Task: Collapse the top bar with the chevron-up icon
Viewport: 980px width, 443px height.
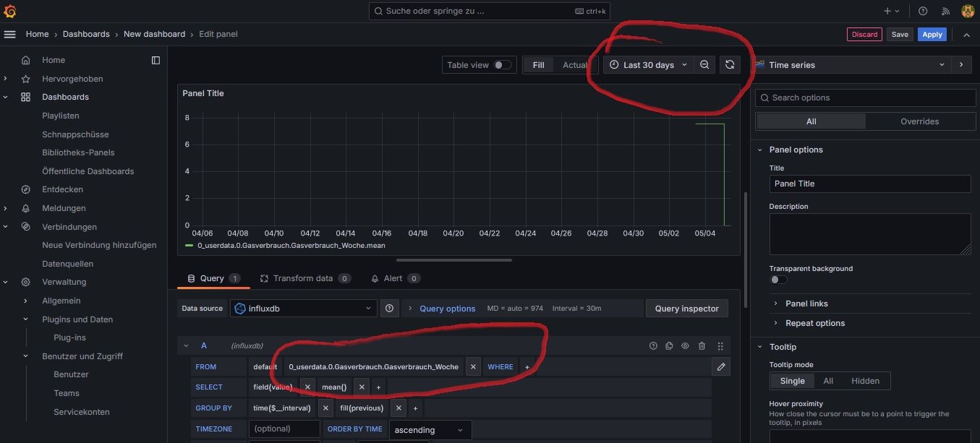Action: [966, 34]
